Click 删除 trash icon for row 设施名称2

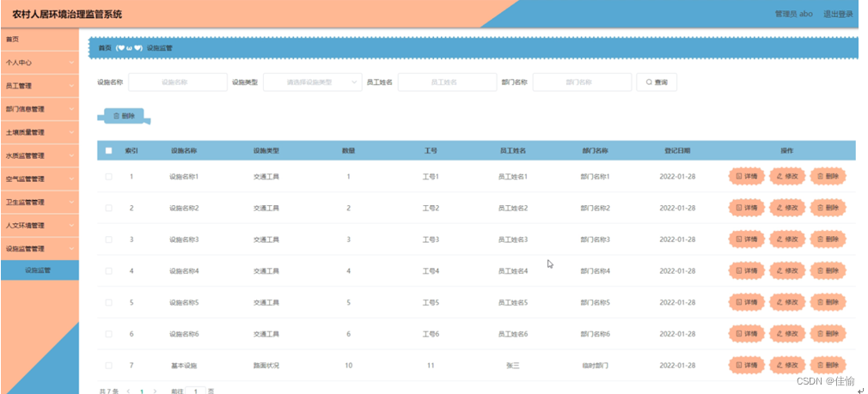tap(821, 209)
